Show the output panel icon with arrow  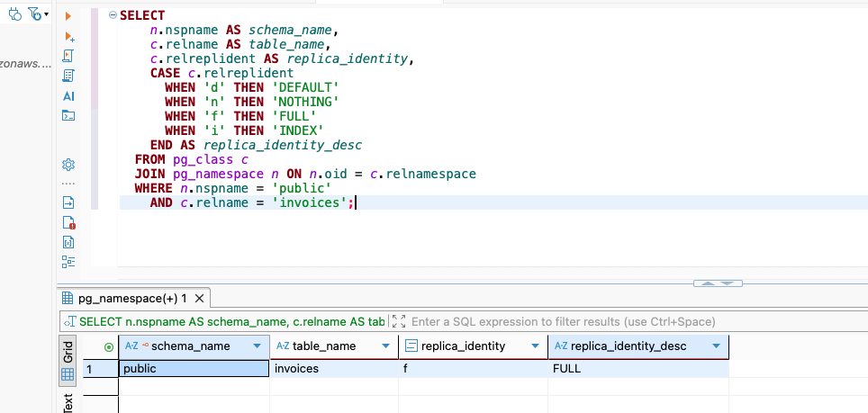(68, 202)
